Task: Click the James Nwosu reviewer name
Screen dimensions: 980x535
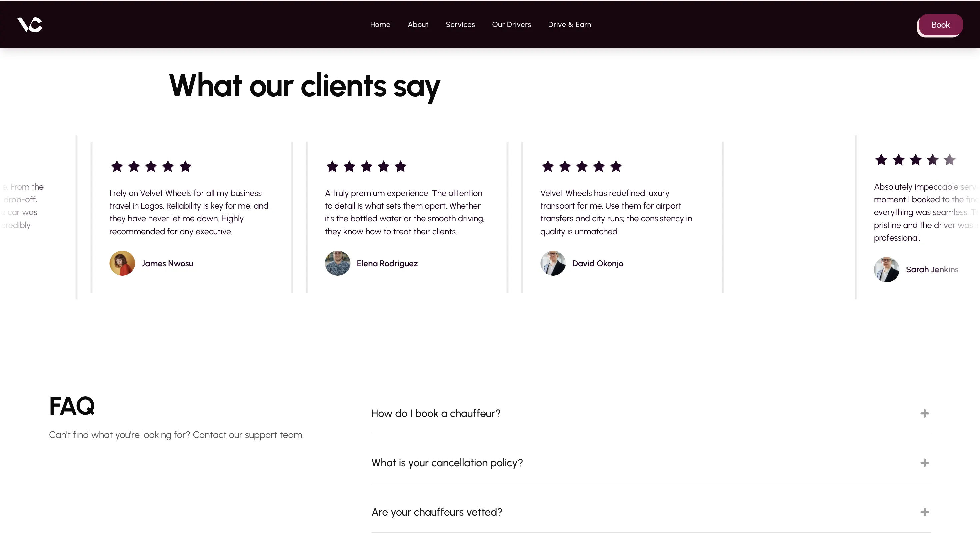Action: tap(167, 263)
